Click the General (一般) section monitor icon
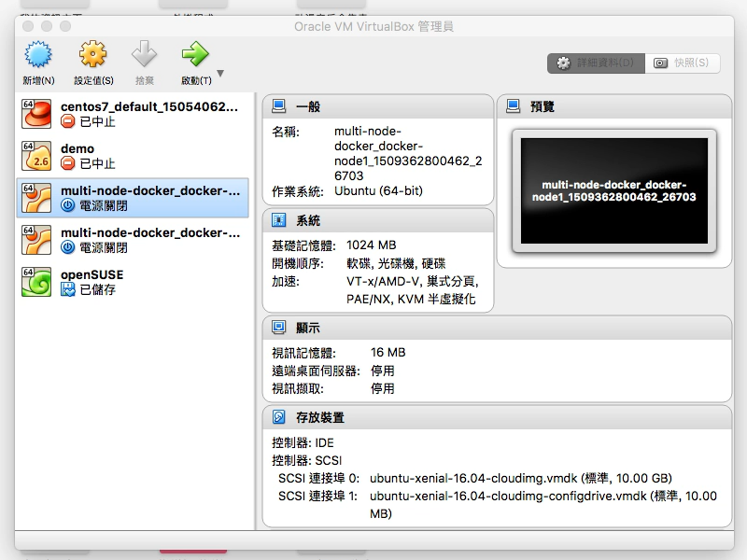Screen dimensions: 747x560 [x=278, y=106]
